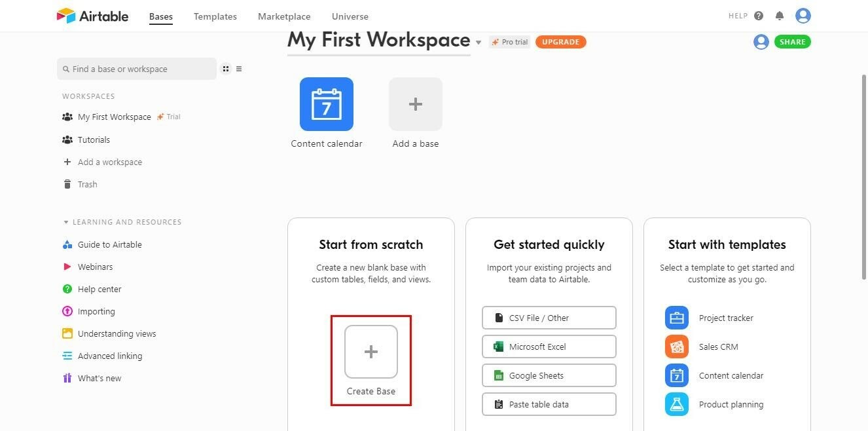The width and height of the screenshot is (868, 431).
Task: Open the Trash label in the sidebar
Action: tap(88, 184)
